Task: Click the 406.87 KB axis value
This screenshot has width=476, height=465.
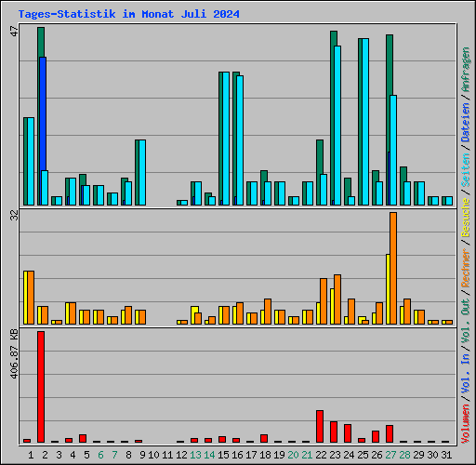Action: tap(14, 354)
